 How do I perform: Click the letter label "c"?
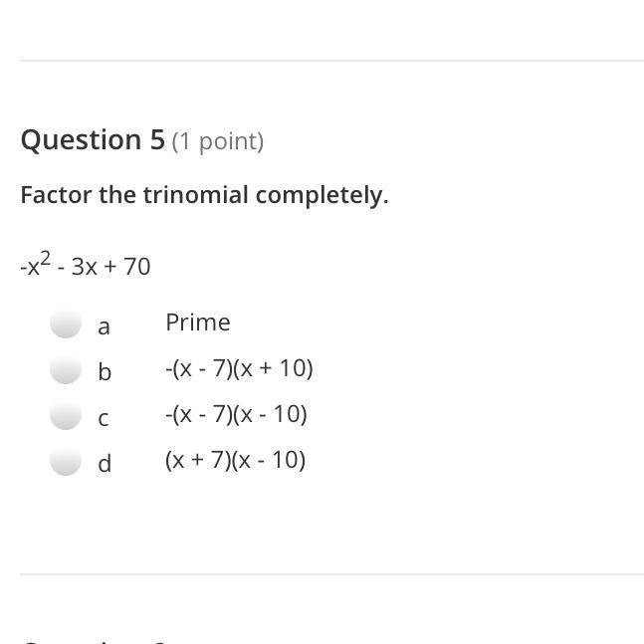point(104,419)
